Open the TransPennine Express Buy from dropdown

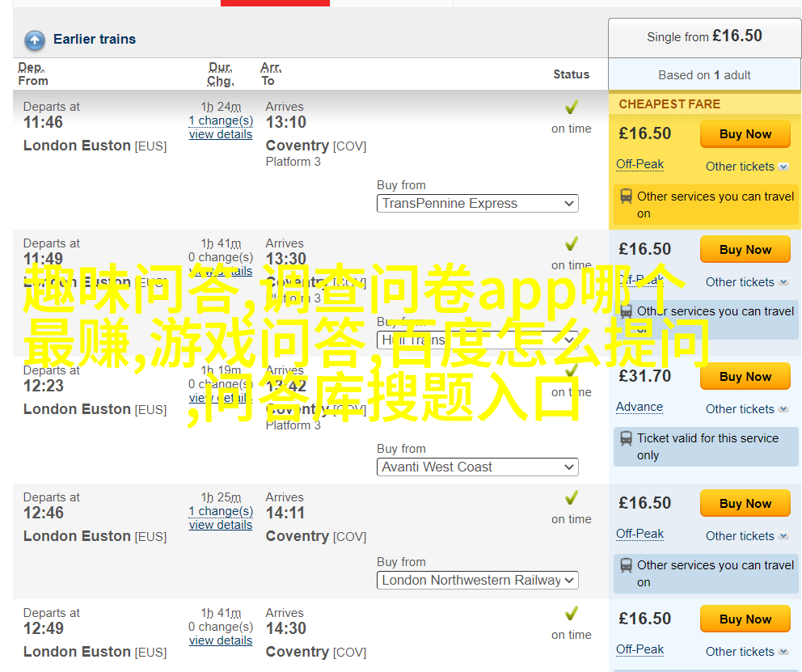(478, 204)
